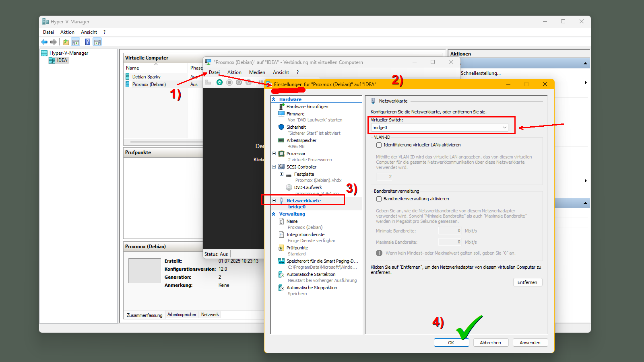Click the blue back arrow in Hyper-V toolbar
The height and width of the screenshot is (362, 644).
[44, 42]
